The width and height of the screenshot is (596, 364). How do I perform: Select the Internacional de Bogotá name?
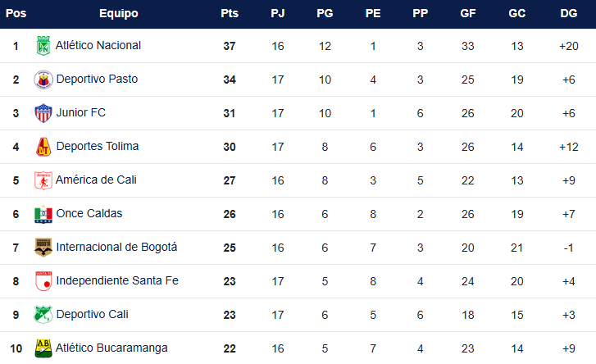click(x=116, y=247)
